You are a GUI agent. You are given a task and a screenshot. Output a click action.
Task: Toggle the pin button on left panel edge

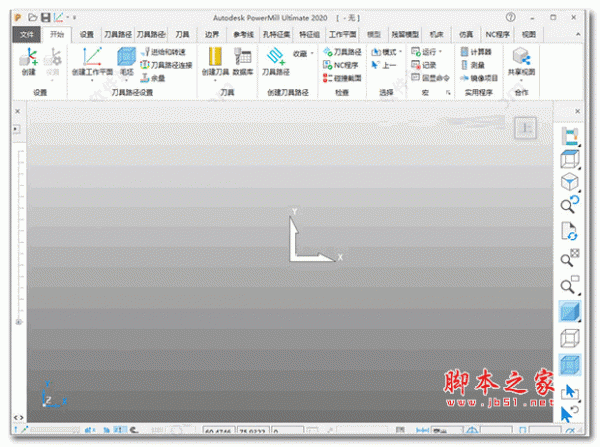click(x=16, y=129)
